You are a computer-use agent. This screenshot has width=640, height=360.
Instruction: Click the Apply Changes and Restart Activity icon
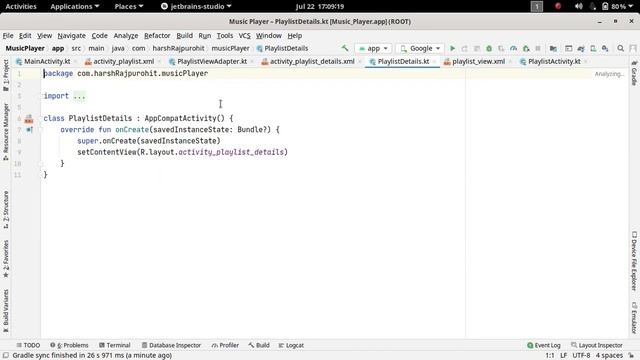pyautogui.click(x=464, y=48)
